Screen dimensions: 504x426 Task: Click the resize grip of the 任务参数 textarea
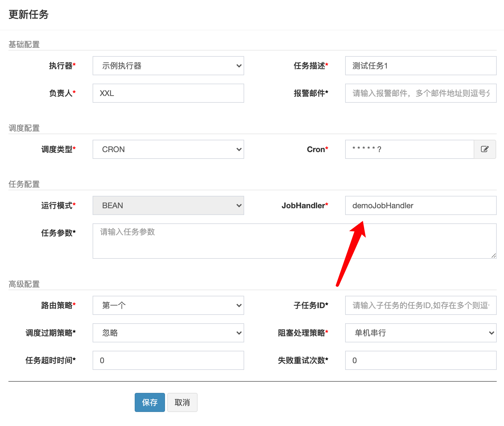coord(494,256)
